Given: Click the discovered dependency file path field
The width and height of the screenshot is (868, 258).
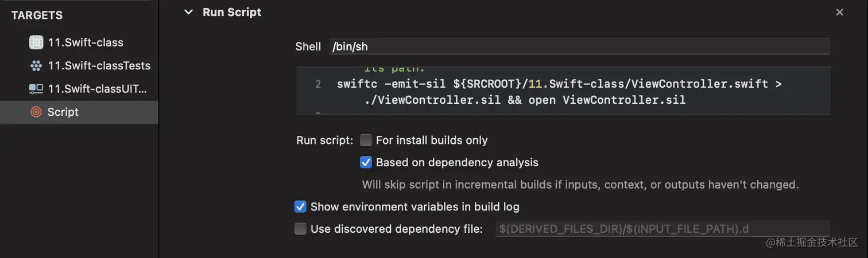Looking at the screenshot, I should tap(661, 229).
